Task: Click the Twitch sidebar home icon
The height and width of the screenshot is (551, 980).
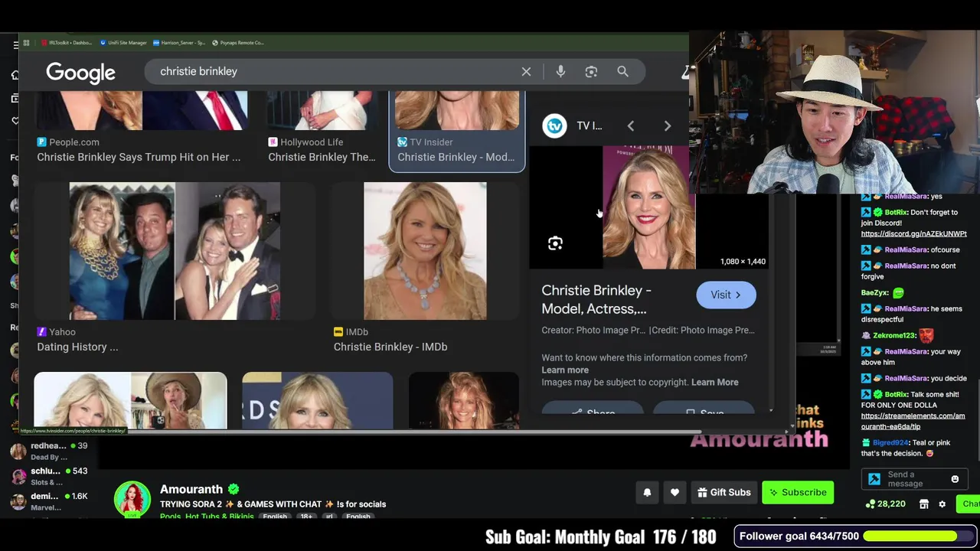Action: (x=15, y=74)
